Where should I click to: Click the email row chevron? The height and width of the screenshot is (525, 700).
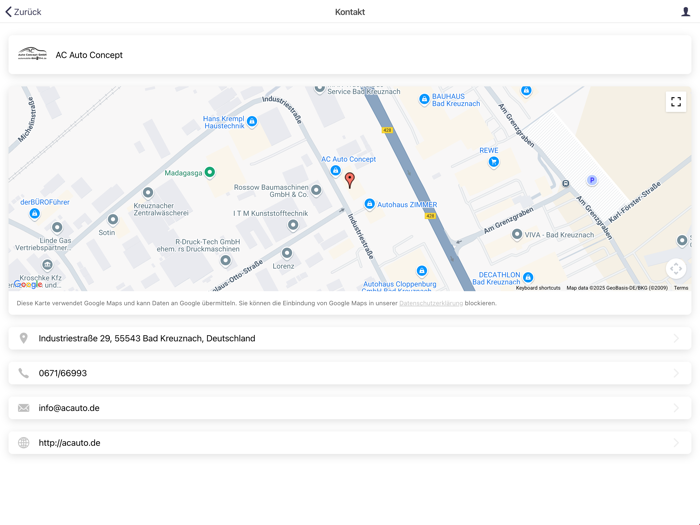676,408
